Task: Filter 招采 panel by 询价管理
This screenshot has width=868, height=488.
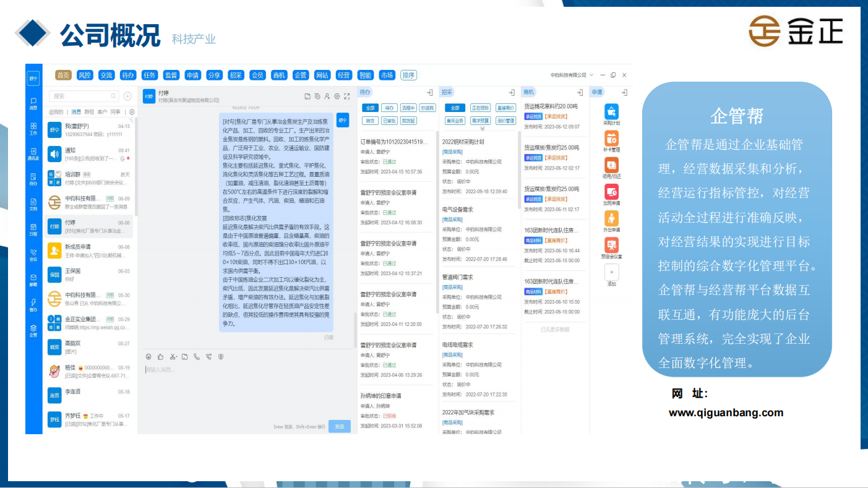Action: click(x=505, y=121)
